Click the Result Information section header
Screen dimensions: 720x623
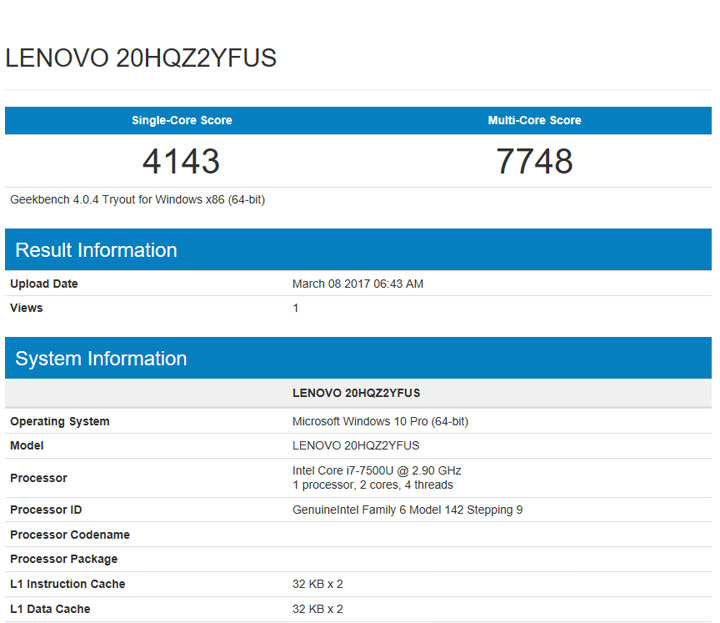tap(96, 250)
